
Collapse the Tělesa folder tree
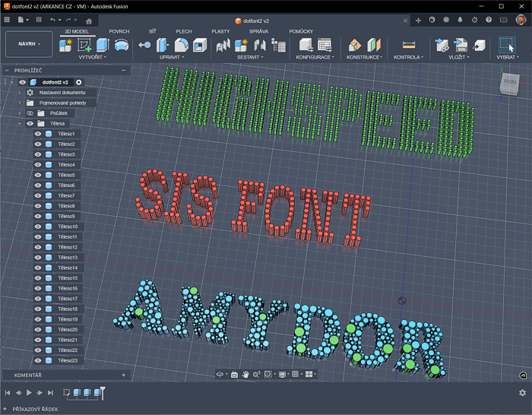click(20, 123)
